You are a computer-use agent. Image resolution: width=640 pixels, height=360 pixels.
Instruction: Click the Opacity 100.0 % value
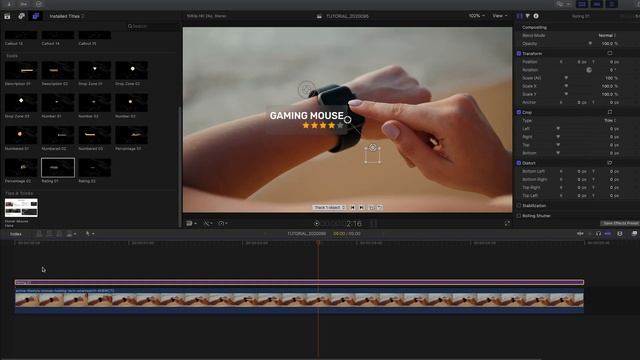pos(610,44)
